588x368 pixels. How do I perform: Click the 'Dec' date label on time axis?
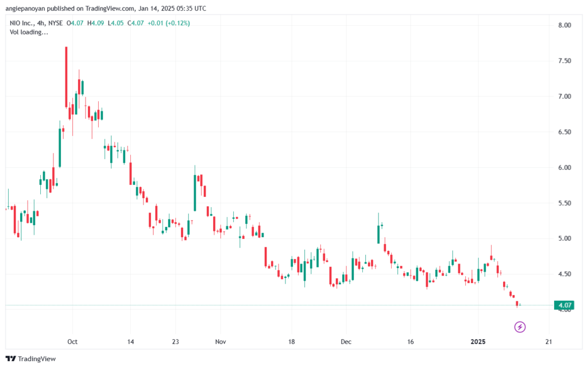point(346,342)
